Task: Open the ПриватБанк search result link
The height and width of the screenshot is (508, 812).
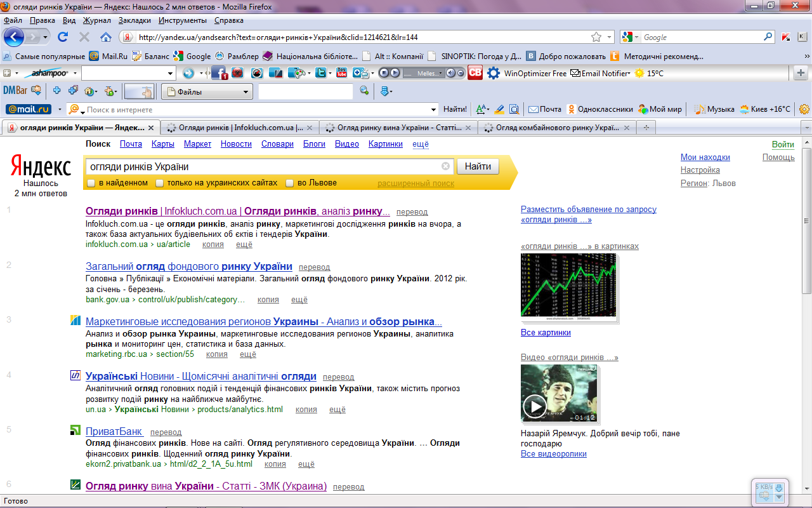Action: [x=114, y=432]
